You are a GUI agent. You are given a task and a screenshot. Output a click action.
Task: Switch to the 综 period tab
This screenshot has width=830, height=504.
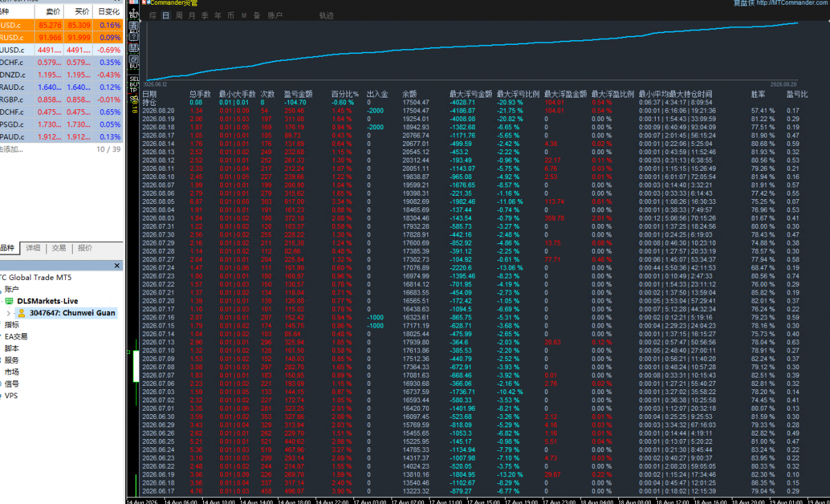(153, 15)
